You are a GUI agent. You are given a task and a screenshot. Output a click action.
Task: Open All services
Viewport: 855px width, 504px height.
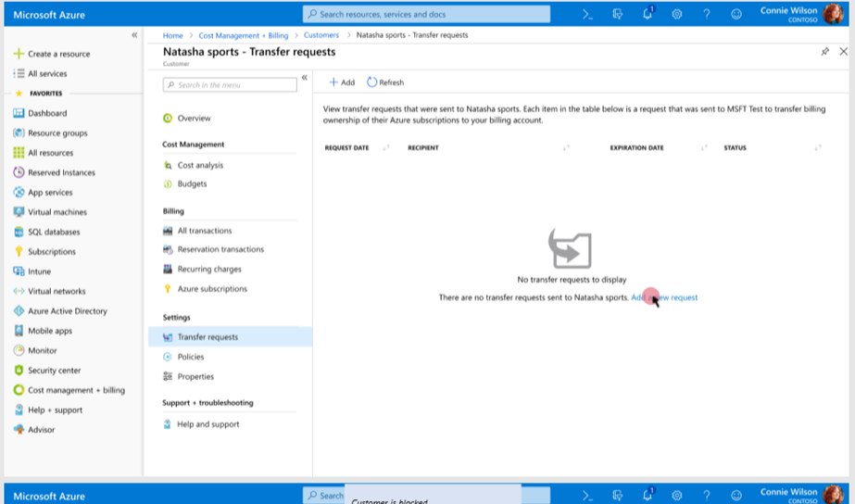[41, 73]
